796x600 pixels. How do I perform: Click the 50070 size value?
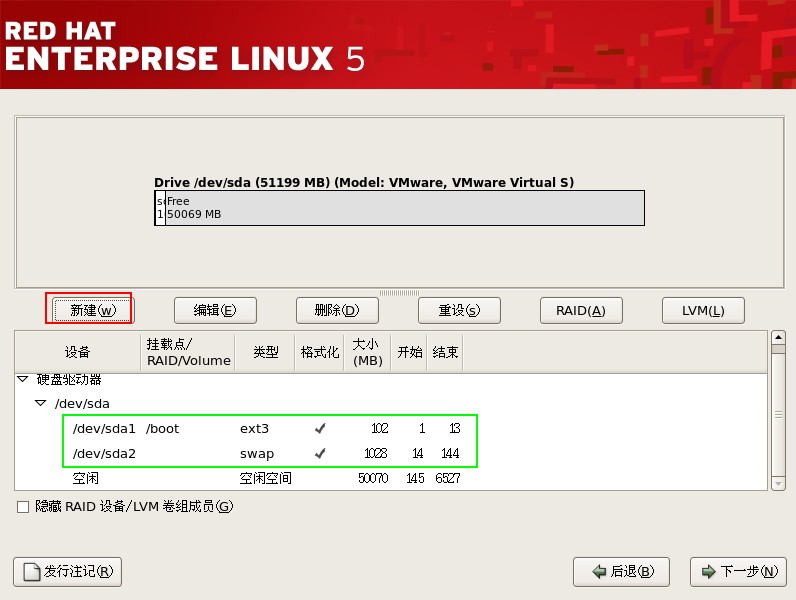click(373, 478)
